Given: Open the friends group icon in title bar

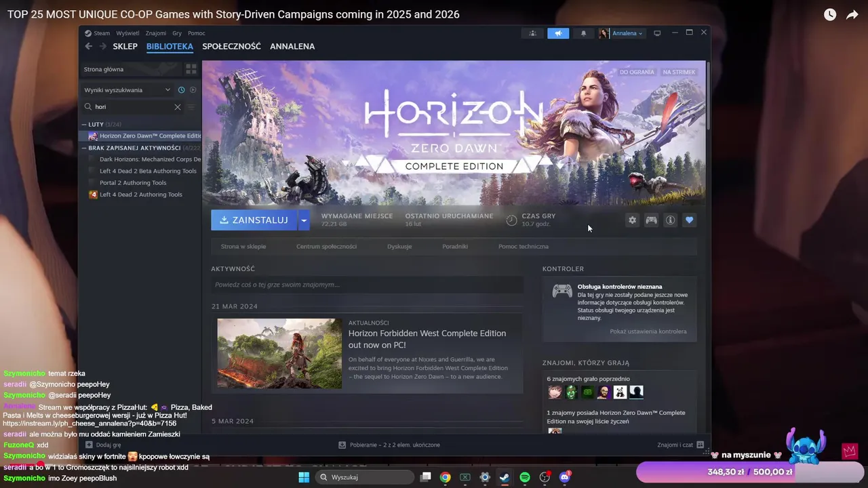Looking at the screenshot, I should (532, 33).
